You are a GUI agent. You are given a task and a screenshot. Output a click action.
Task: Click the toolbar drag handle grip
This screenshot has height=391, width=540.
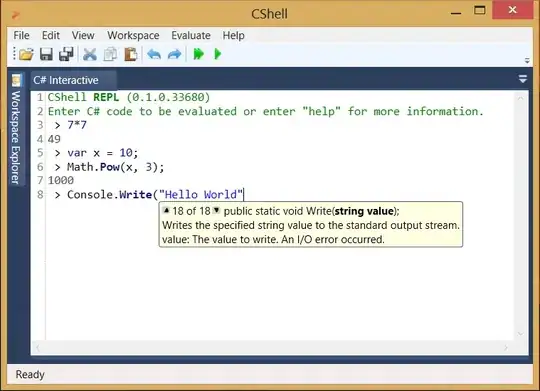click(14, 54)
